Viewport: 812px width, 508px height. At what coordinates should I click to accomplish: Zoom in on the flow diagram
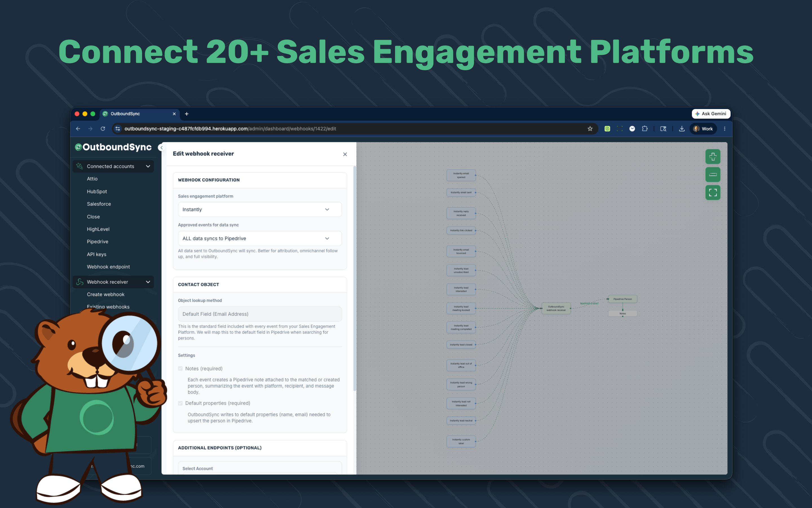(x=713, y=157)
